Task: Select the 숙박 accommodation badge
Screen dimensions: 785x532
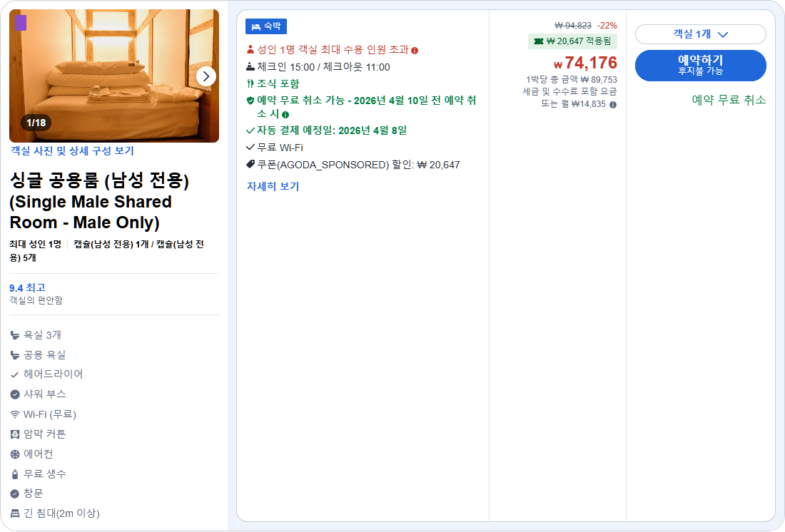Action: pyautogui.click(x=265, y=26)
